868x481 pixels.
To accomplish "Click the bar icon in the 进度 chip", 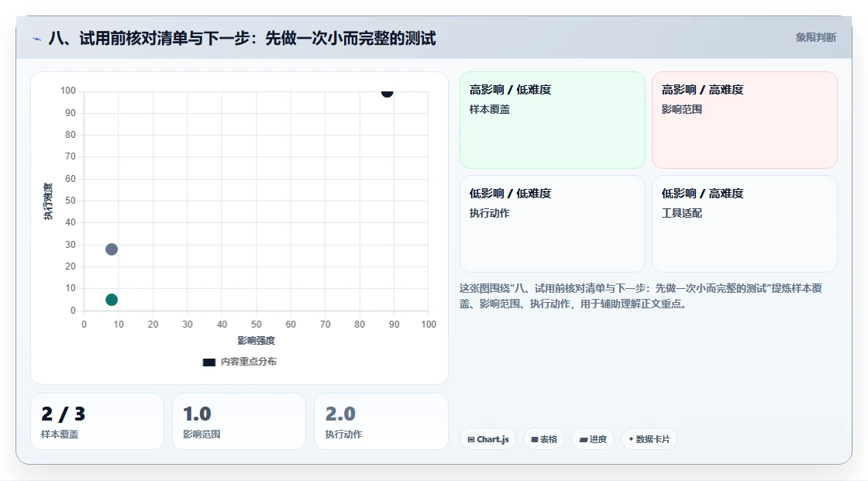I will pos(584,439).
